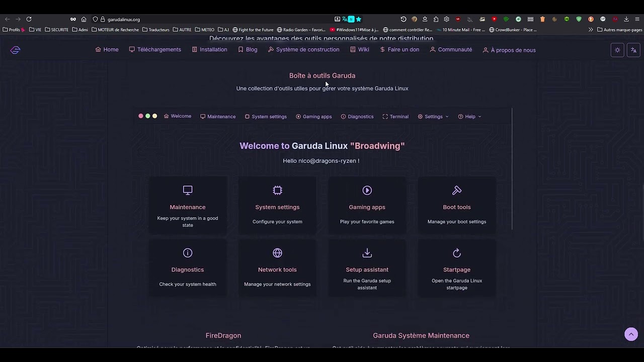This screenshot has width=644, height=362.
Task: Click the Gaming apps play icon
Action: click(x=367, y=190)
